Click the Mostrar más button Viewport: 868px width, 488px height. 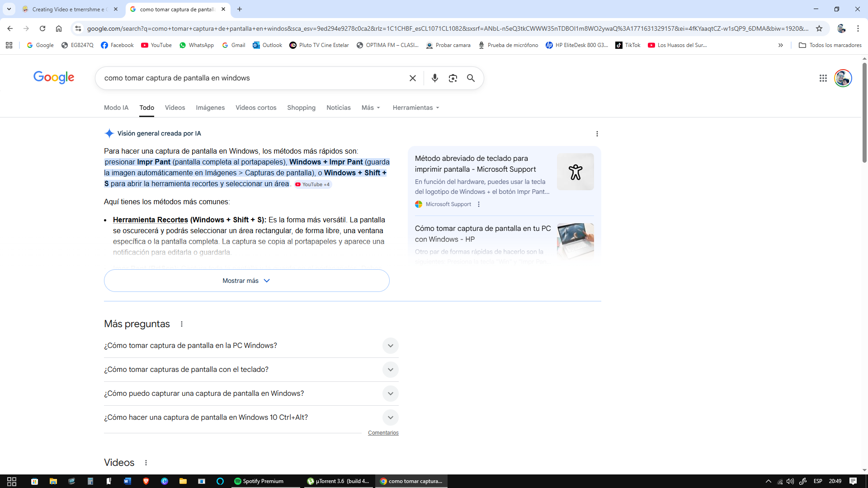coord(246,281)
